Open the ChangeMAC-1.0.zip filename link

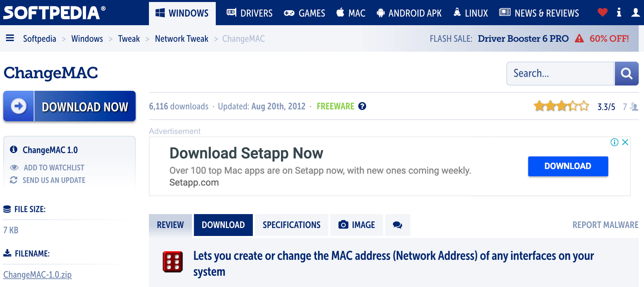tap(37, 275)
